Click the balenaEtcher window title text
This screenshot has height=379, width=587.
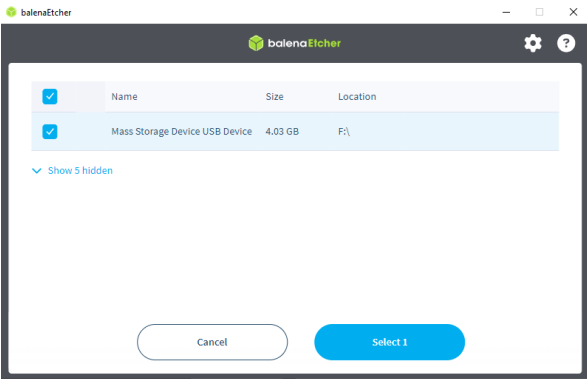pos(46,12)
